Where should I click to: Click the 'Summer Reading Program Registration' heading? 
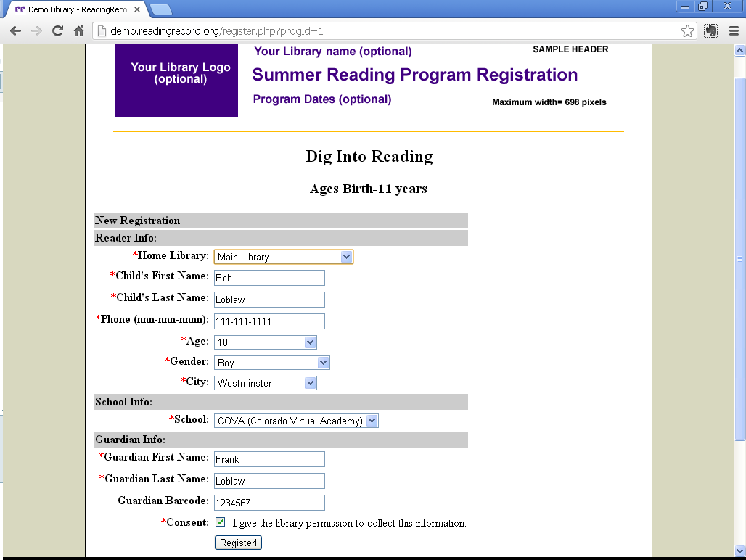tap(415, 75)
